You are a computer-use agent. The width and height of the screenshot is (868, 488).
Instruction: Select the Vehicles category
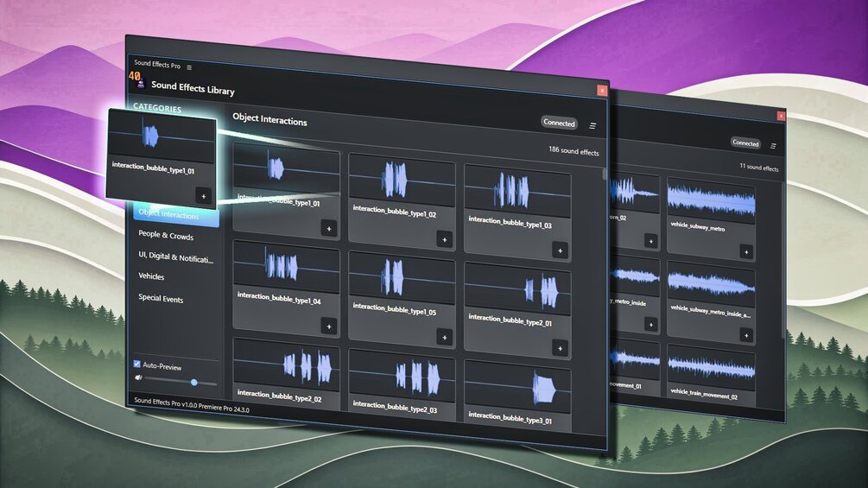click(x=151, y=276)
